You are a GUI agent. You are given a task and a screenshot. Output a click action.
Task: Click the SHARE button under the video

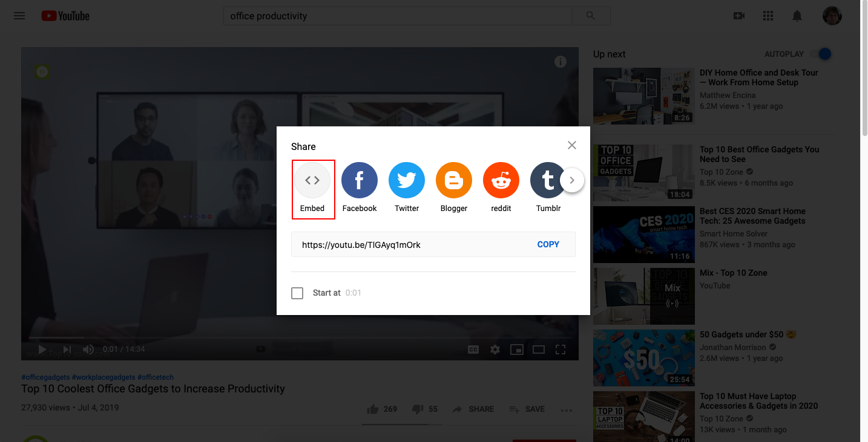tap(473, 409)
